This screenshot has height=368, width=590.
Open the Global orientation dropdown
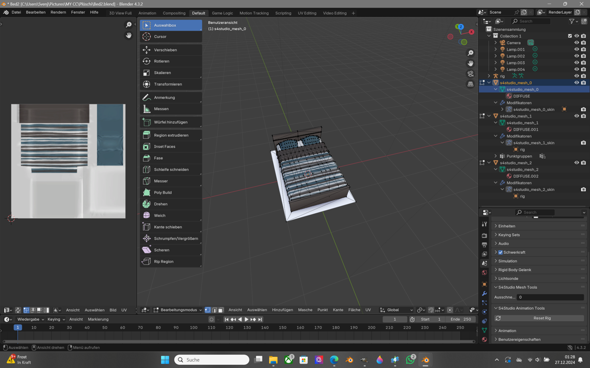coord(396,310)
